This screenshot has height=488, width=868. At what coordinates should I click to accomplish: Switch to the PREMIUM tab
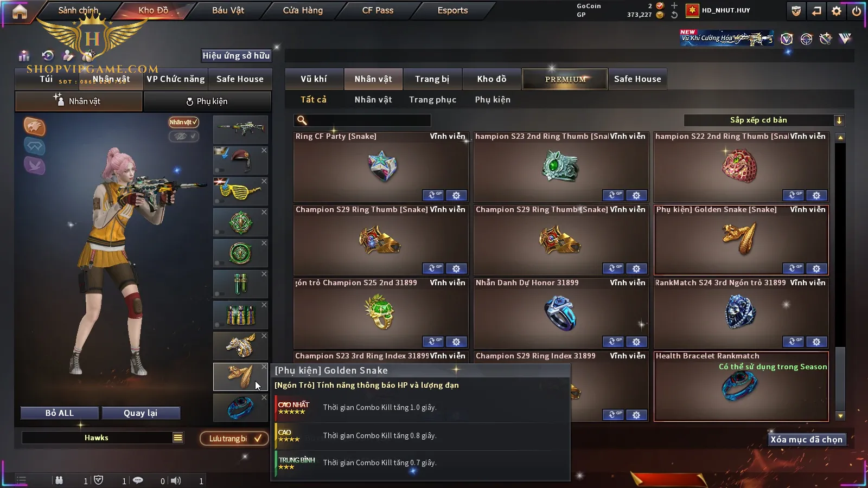[565, 79]
